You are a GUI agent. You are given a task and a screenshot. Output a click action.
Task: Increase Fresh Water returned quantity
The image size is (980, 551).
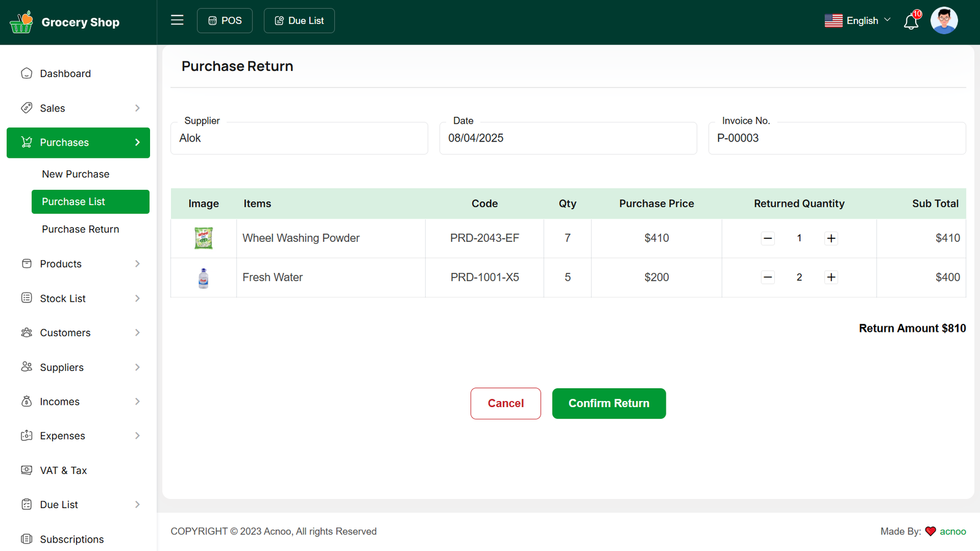click(831, 277)
